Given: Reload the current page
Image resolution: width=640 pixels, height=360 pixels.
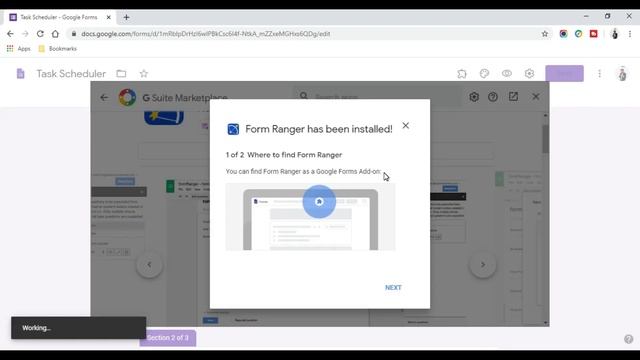Looking at the screenshot, I should [40, 34].
